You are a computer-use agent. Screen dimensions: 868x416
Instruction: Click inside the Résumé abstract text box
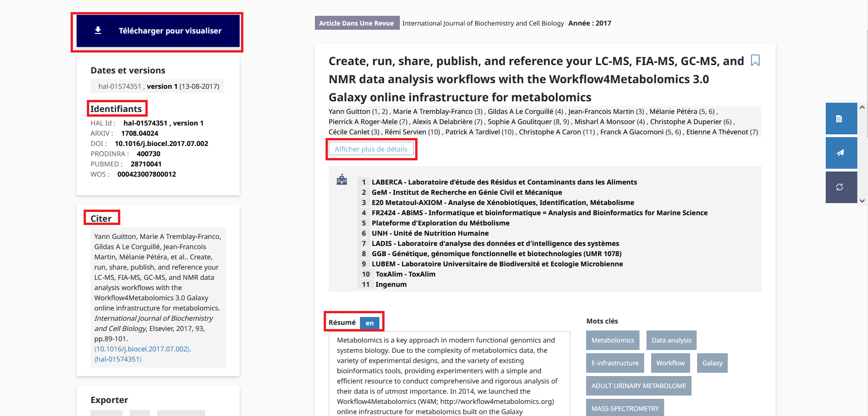coord(450,374)
